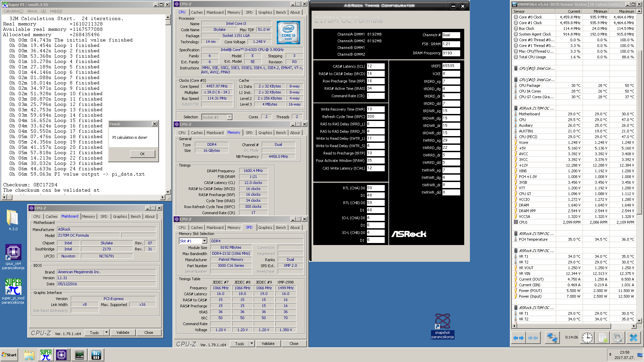The width and height of the screenshot is (644, 362).
Task: Click Windows Explorer taskbar icon
Action: click(29, 355)
